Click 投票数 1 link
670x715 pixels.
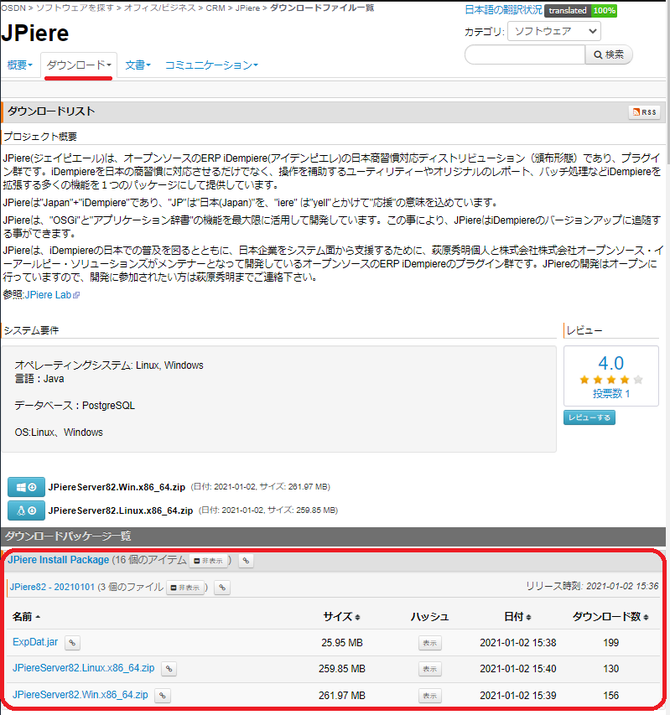(611, 394)
